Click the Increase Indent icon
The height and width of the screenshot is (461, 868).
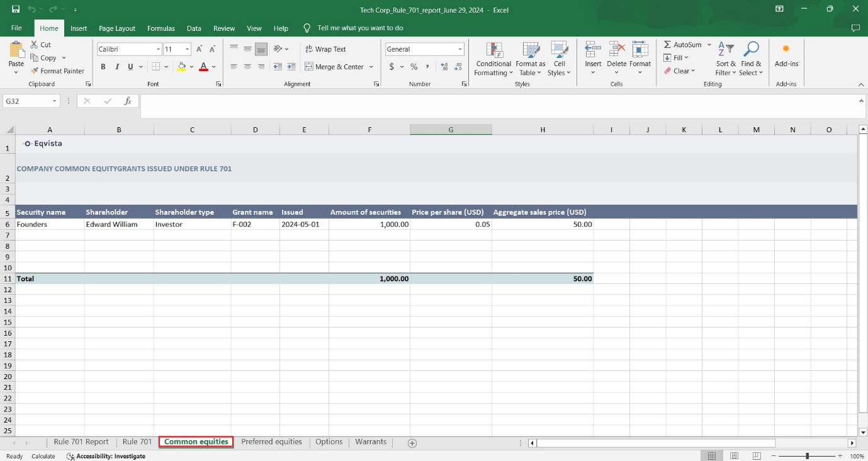291,67
